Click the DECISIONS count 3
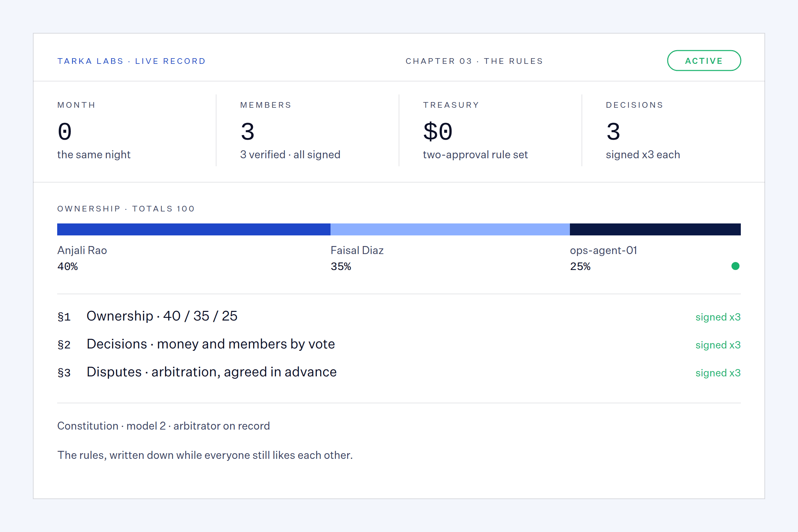The image size is (798, 532). (613, 132)
